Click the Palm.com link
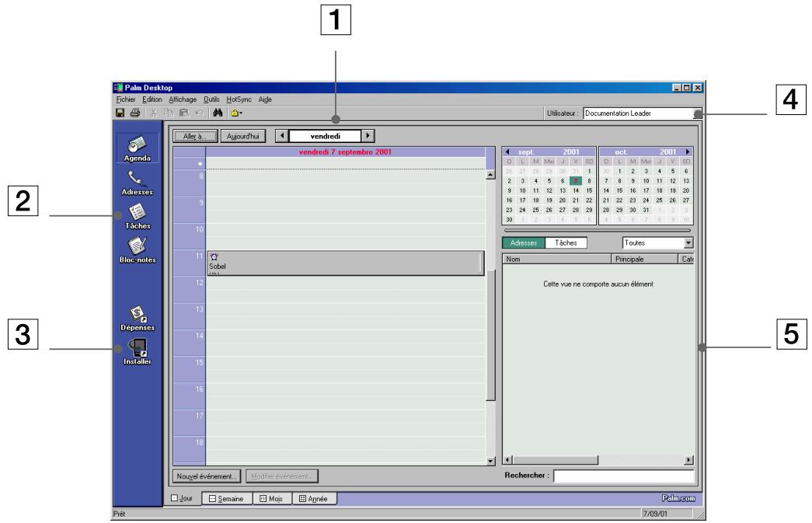The image size is (812, 523). pos(678,498)
